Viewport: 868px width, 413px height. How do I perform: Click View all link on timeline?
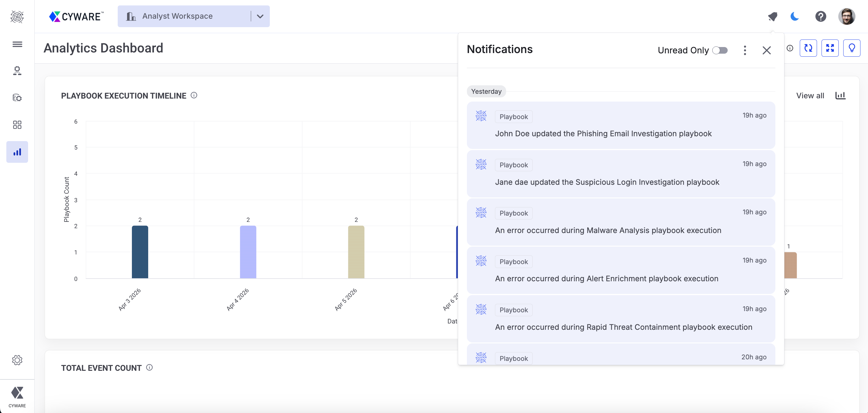[x=810, y=96]
